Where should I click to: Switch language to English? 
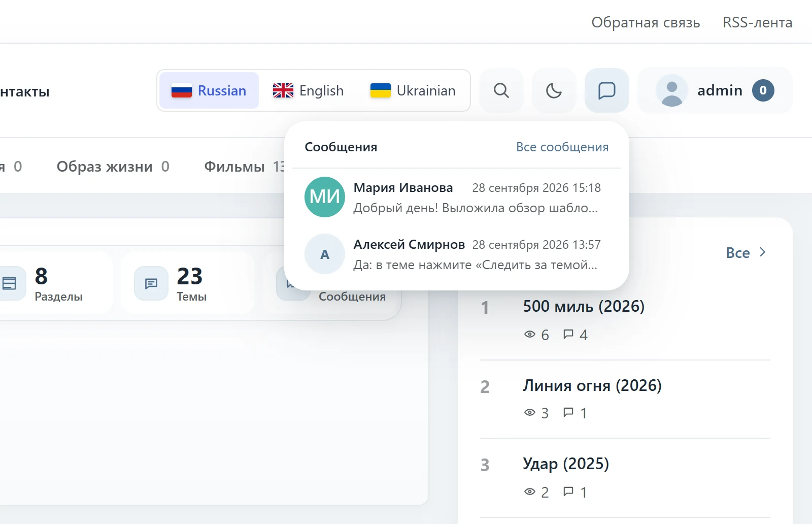tap(309, 90)
